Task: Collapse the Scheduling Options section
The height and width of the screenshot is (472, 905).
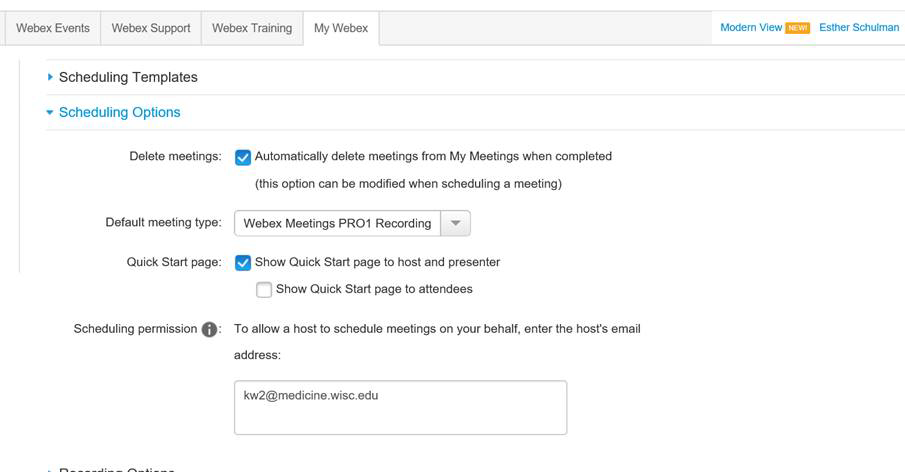Action: tap(119, 113)
